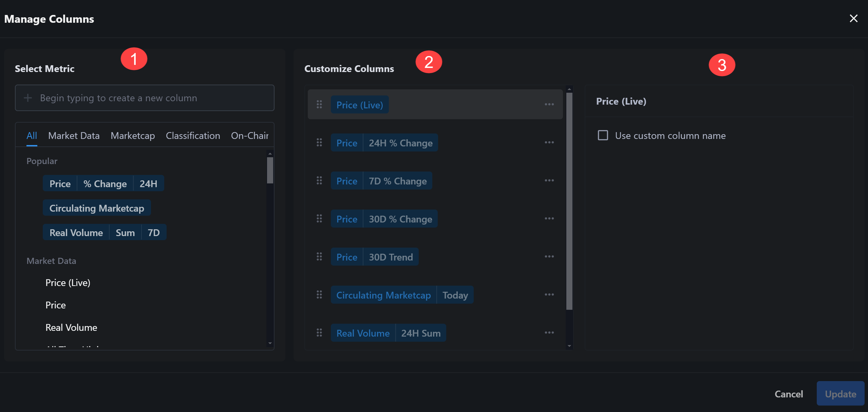Viewport: 868px width, 412px height.
Task: Select Price metric under Market Data list
Action: click(56, 305)
